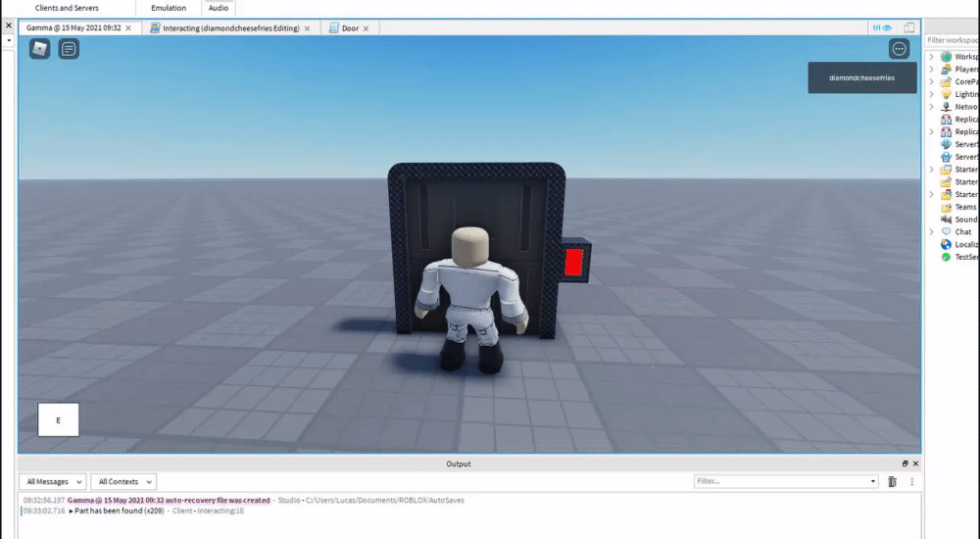Select the TestService green check icon
The height and width of the screenshot is (539, 980).
coord(947,257)
